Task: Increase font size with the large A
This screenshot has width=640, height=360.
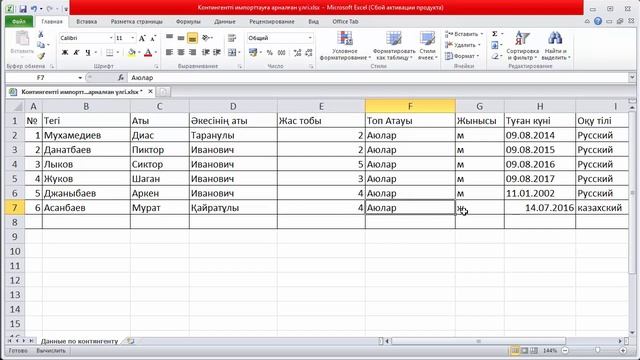Action: click(x=142, y=38)
